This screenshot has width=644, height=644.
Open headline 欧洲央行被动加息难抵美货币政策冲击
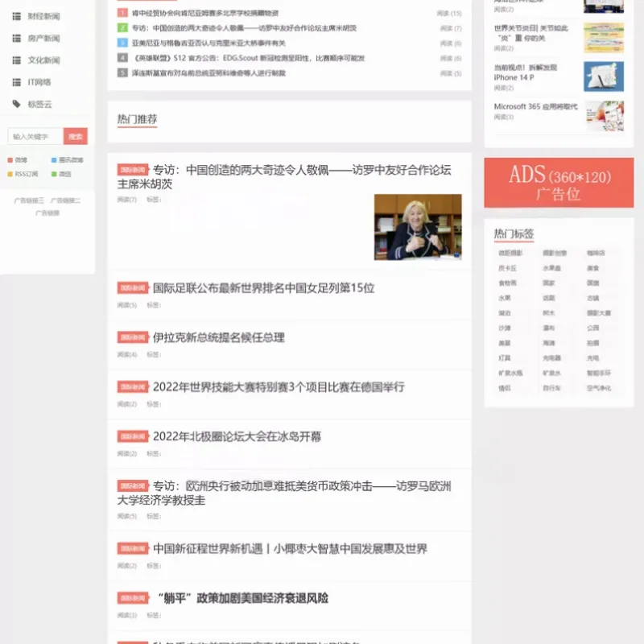coord(284,493)
